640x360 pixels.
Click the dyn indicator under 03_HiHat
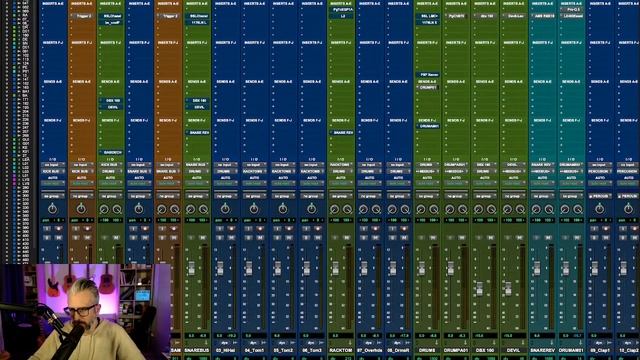click(224, 343)
